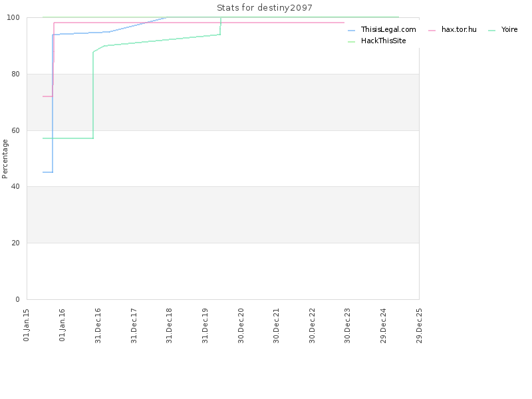Click the ThisisLegal.com blue legend marker
Screen dimensions: 532x399
pyautogui.click(x=352, y=30)
